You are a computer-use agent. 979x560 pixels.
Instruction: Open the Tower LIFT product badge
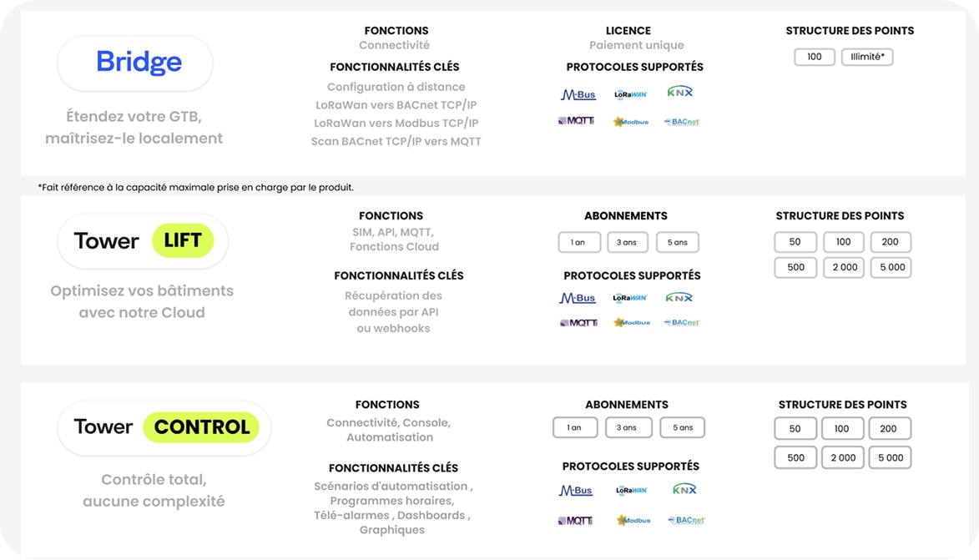pos(143,241)
